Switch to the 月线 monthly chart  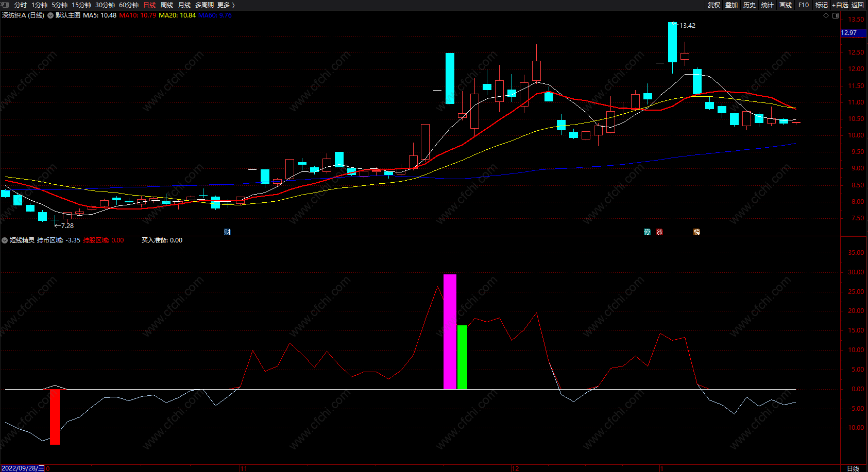click(184, 5)
